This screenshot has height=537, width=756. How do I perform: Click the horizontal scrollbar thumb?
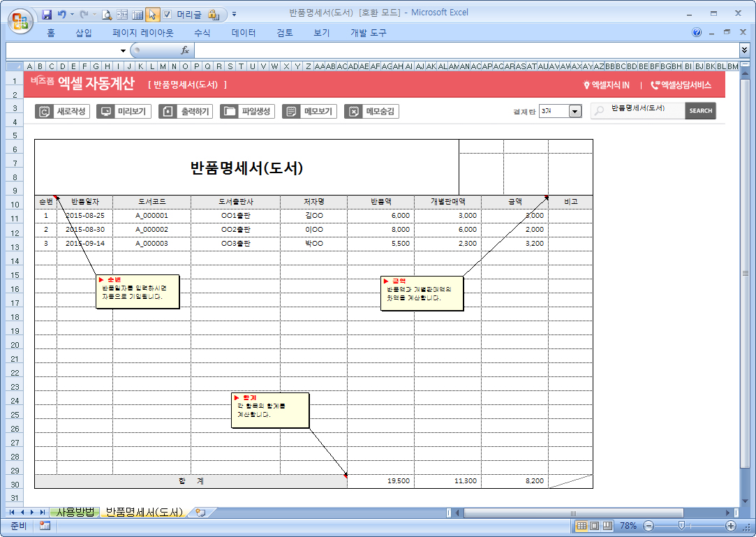point(573,513)
